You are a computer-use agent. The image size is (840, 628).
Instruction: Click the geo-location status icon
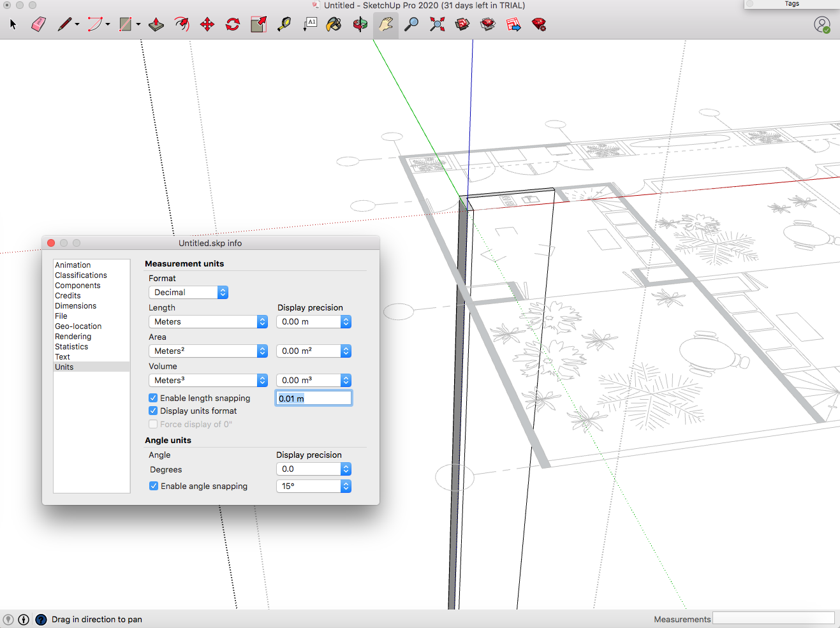click(x=8, y=620)
